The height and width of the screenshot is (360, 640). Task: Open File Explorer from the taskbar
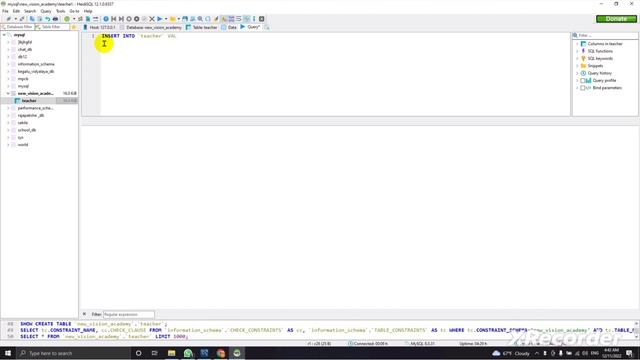pos(171,353)
